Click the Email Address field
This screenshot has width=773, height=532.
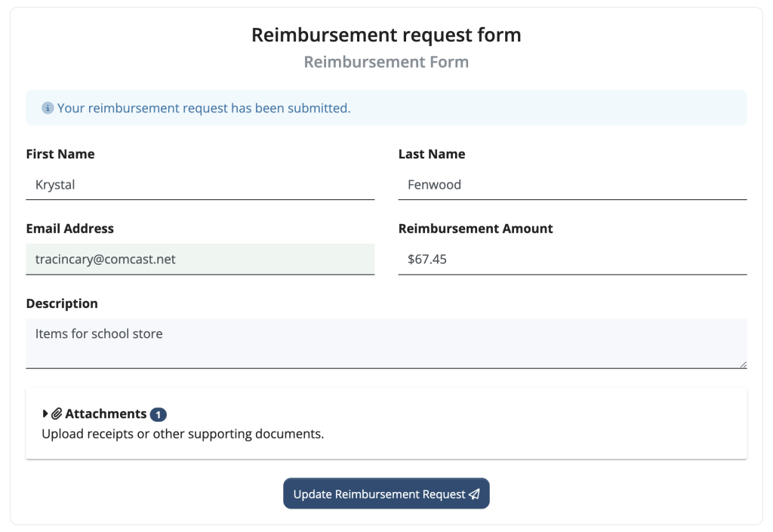[x=200, y=259]
